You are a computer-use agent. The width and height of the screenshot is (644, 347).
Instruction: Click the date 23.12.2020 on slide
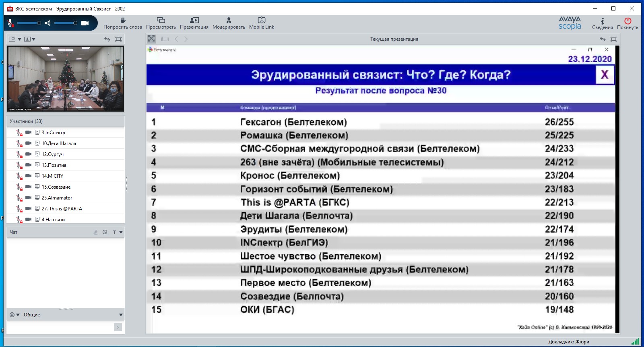(x=590, y=59)
